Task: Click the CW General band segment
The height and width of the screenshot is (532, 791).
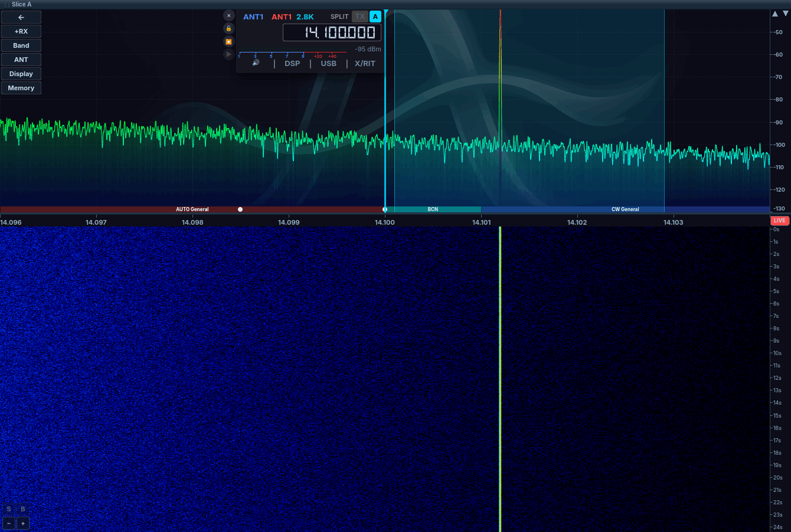Action: [x=625, y=209]
